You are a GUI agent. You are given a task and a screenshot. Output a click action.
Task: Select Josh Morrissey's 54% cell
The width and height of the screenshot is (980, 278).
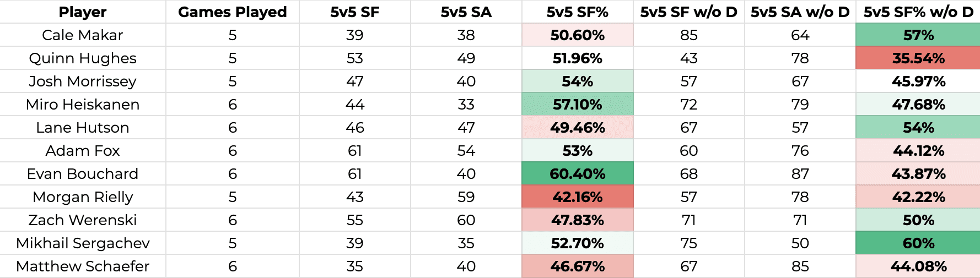[577, 81]
